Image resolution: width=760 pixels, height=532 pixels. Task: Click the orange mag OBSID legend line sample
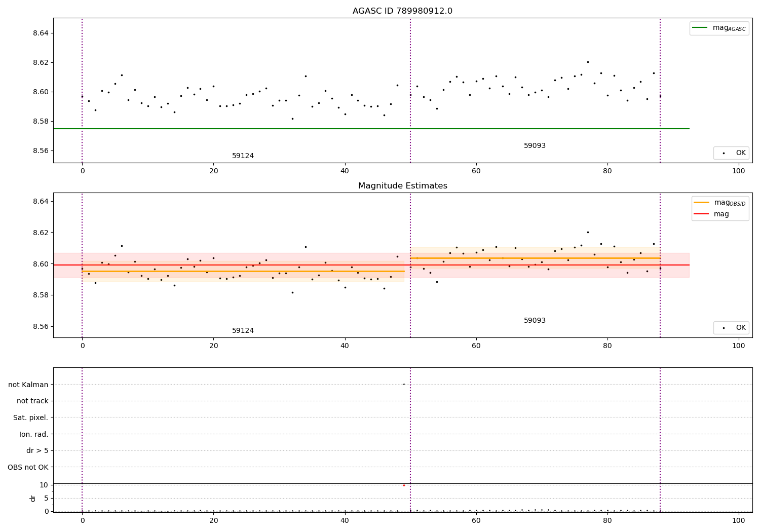(701, 202)
